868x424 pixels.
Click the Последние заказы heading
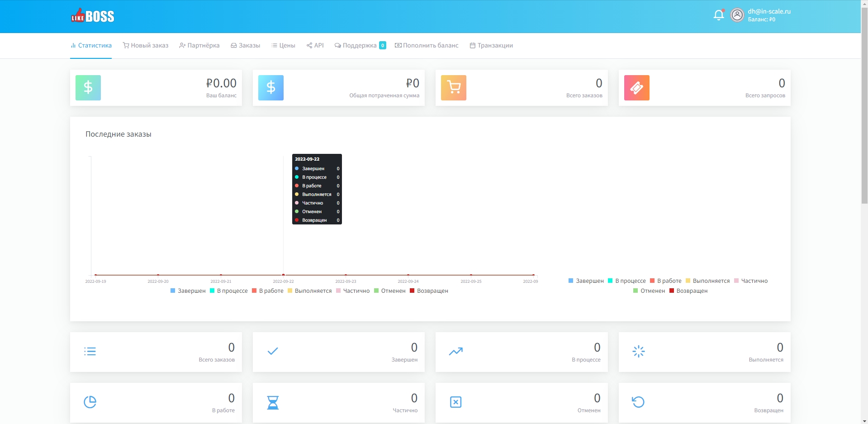click(x=119, y=134)
